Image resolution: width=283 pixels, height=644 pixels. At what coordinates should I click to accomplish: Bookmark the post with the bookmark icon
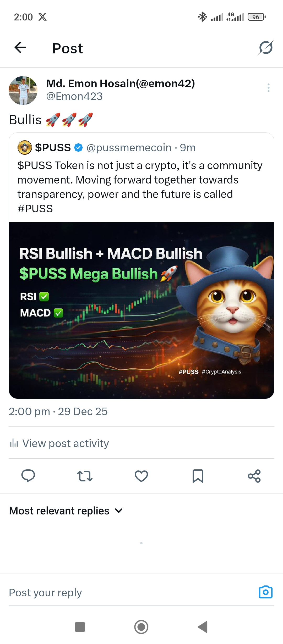point(198,476)
